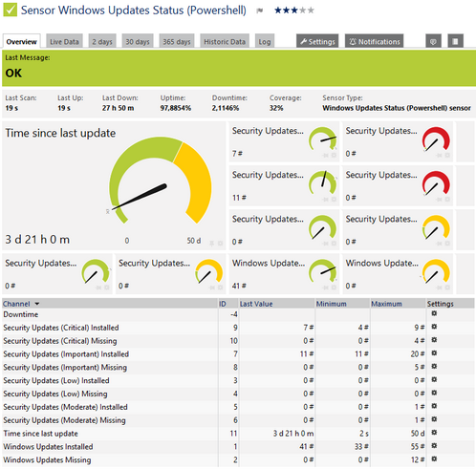476x469 pixels.
Task: Select Security Updates (Moderate) Installed channel name
Action: 65,407
